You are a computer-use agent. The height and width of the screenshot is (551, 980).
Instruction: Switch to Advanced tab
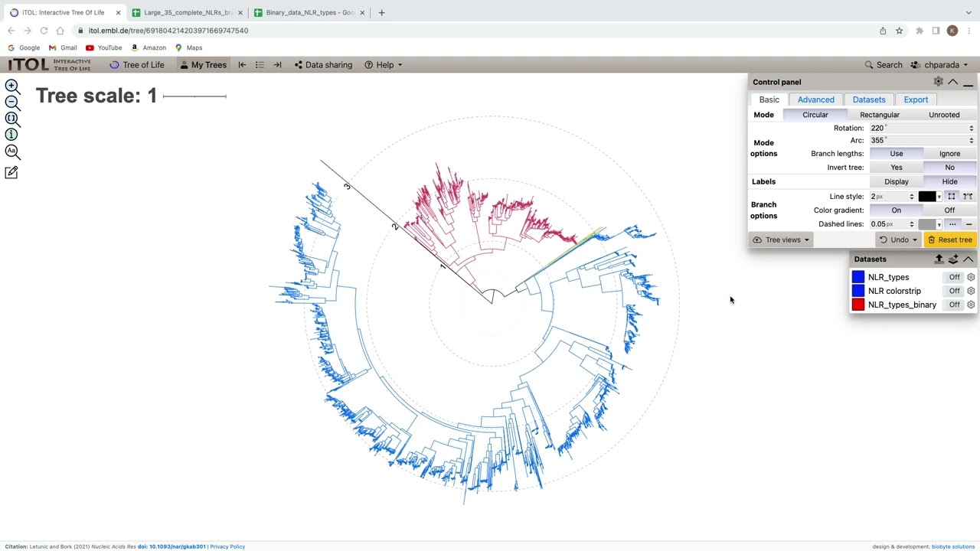(x=816, y=99)
